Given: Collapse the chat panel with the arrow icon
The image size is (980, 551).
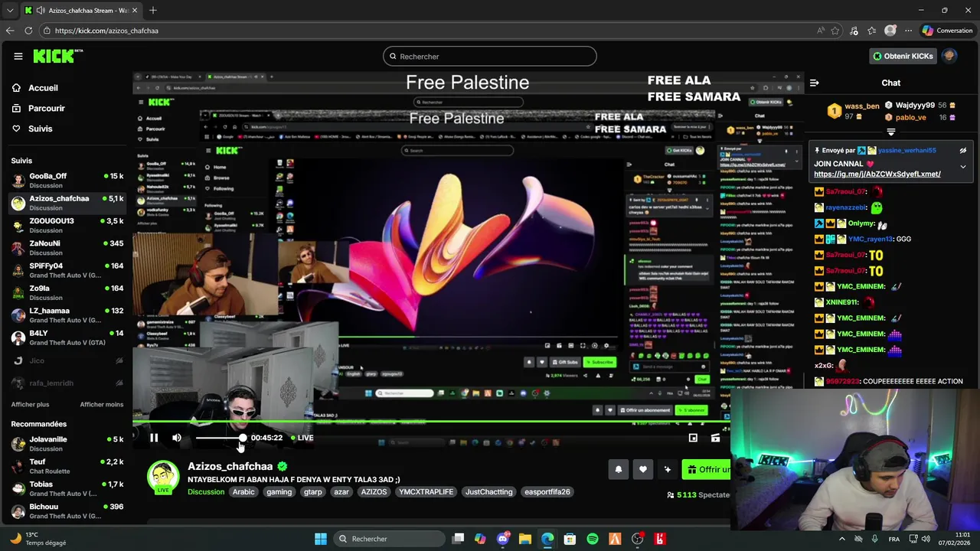Looking at the screenshot, I should (815, 83).
